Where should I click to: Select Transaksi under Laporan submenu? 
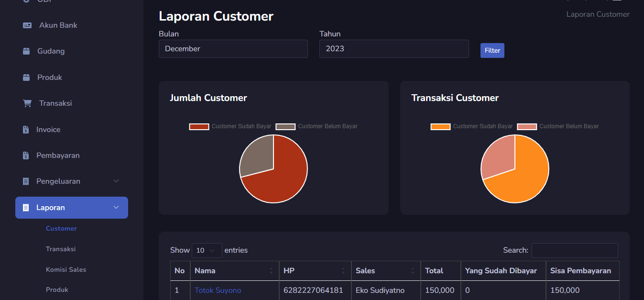[61, 249]
